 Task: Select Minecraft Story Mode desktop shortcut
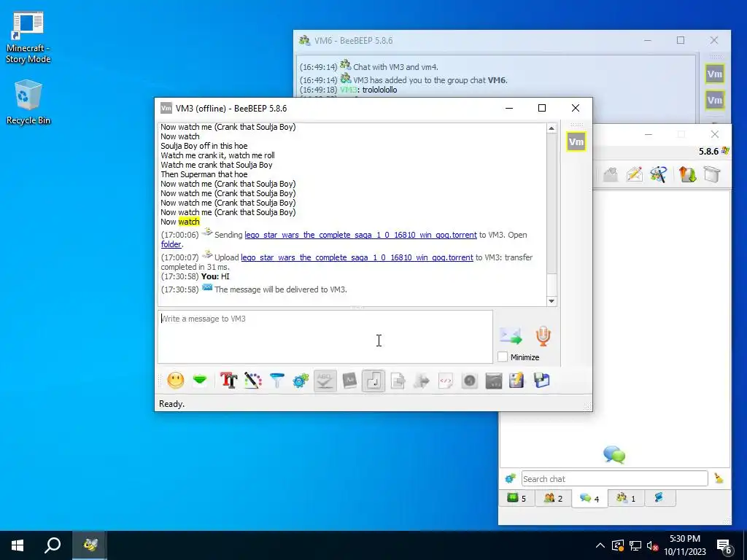[28, 38]
